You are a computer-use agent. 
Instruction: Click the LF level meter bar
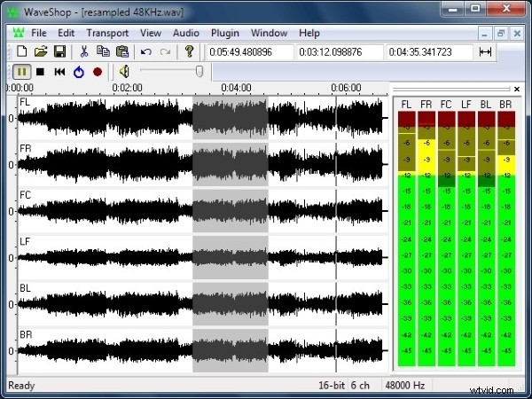click(466, 239)
